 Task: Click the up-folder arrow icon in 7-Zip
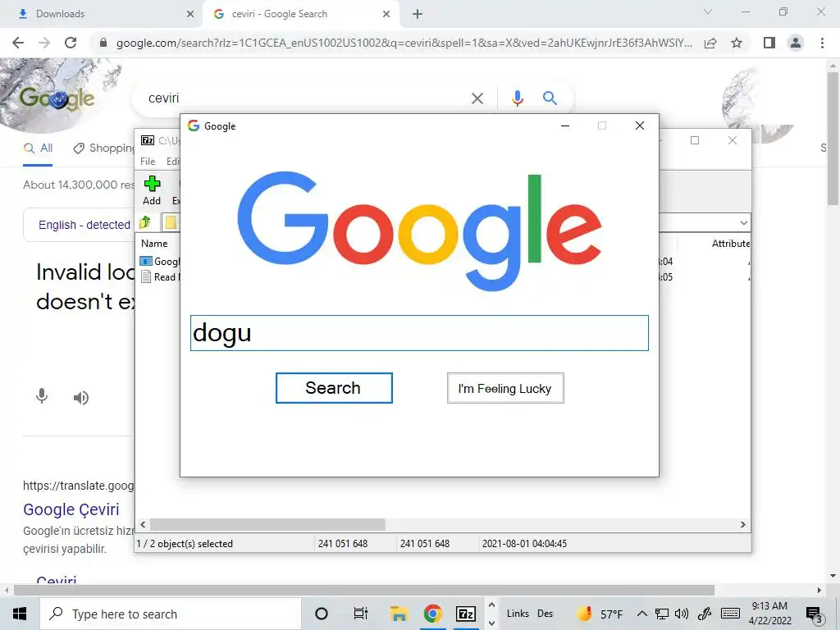(144, 222)
